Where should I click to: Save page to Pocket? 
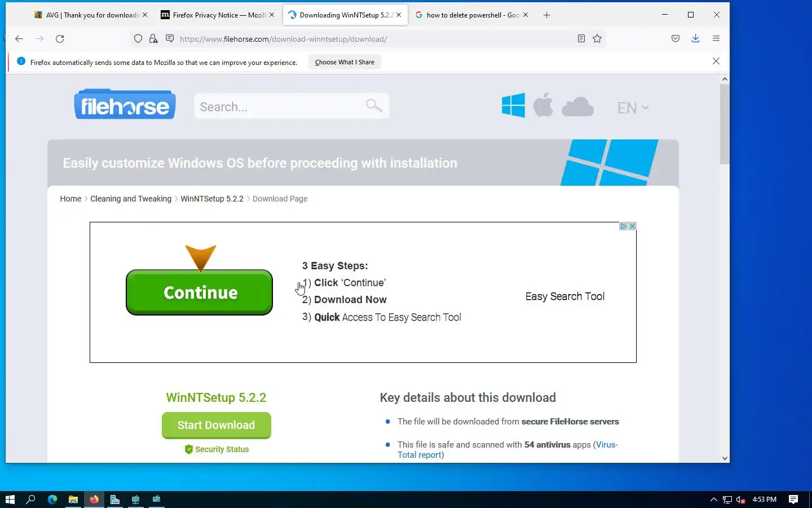676,39
